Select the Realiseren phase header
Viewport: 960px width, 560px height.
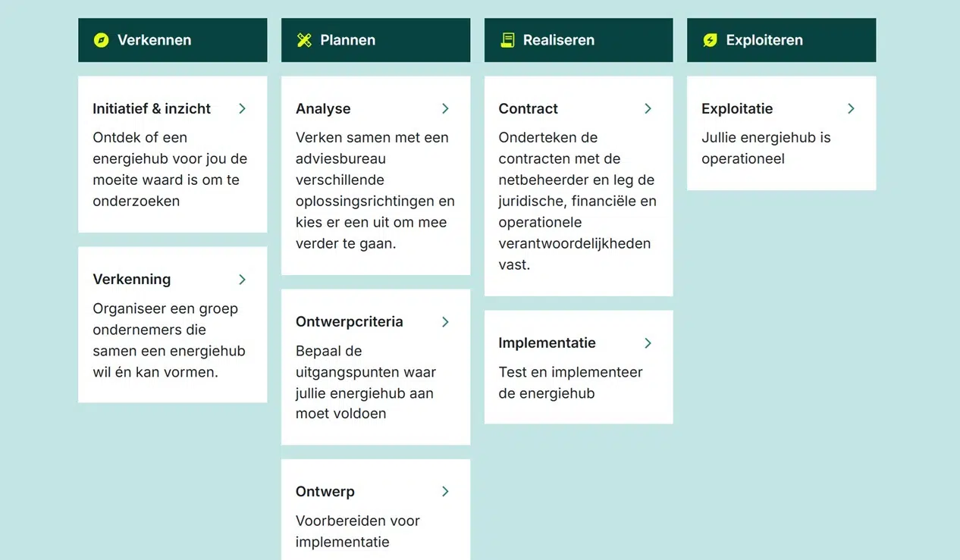click(578, 40)
